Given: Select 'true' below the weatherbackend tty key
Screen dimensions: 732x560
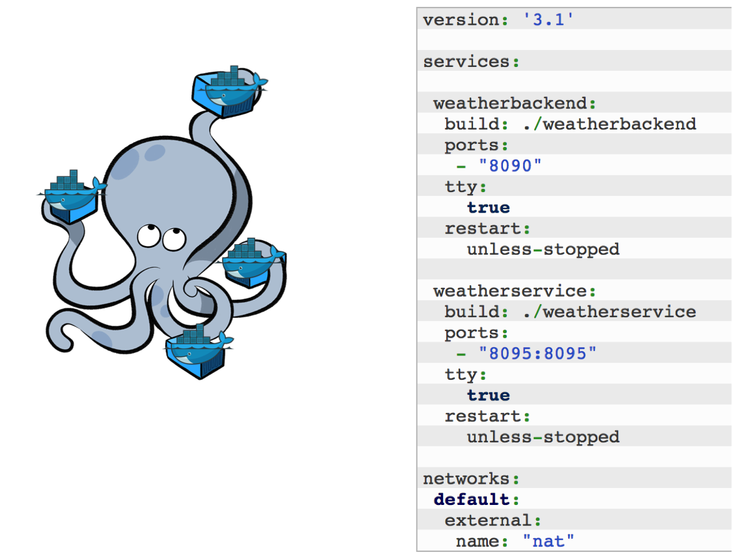Looking at the screenshot, I should [488, 208].
